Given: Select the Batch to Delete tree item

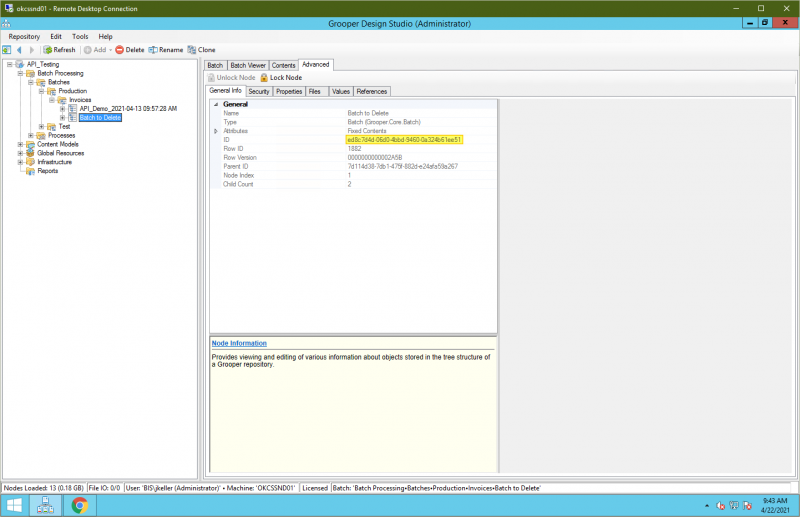Looking at the screenshot, I should [100, 118].
